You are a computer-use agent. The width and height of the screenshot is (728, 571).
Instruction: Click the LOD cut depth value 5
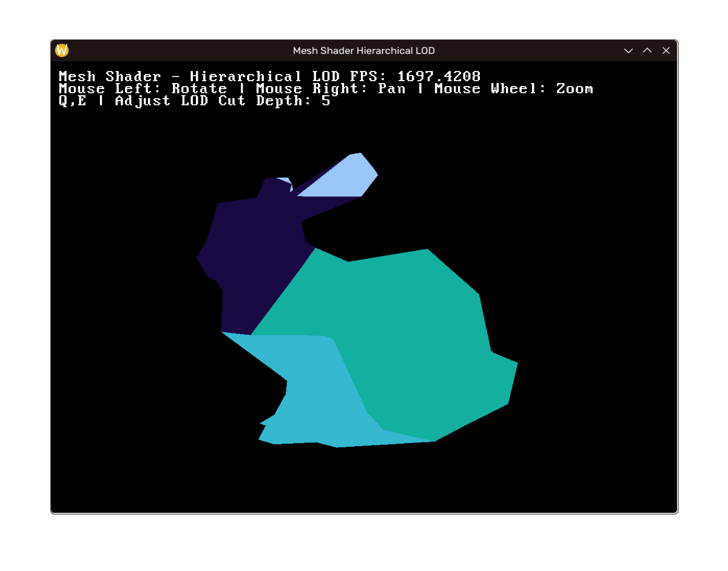(326, 101)
